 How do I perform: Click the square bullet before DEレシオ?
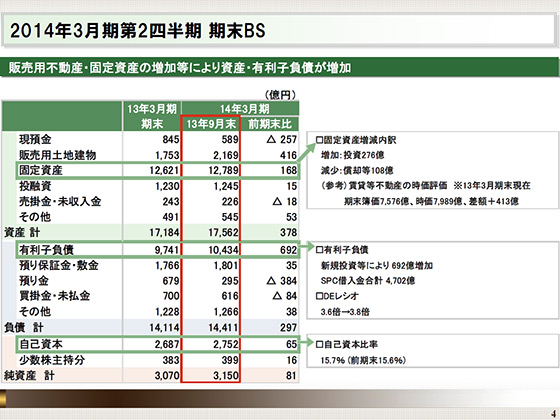coord(319,296)
